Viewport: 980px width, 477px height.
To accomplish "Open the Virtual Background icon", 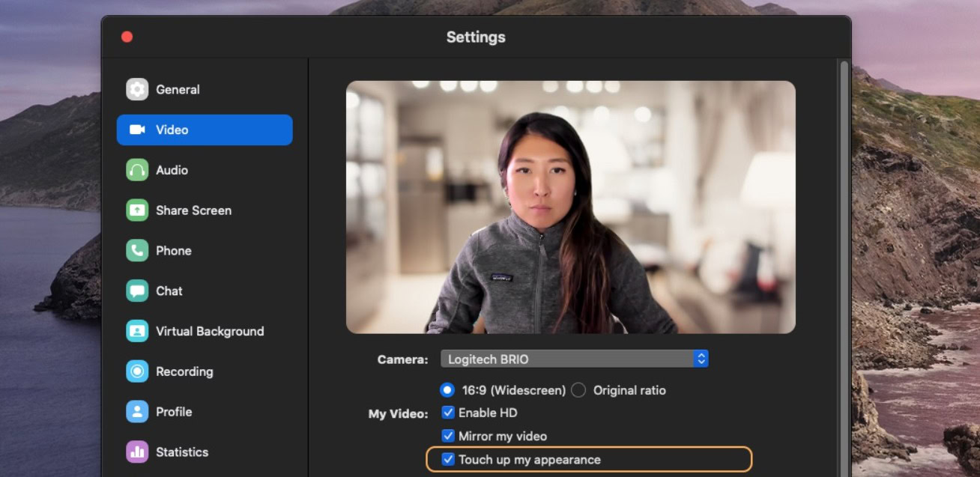I will click(137, 331).
